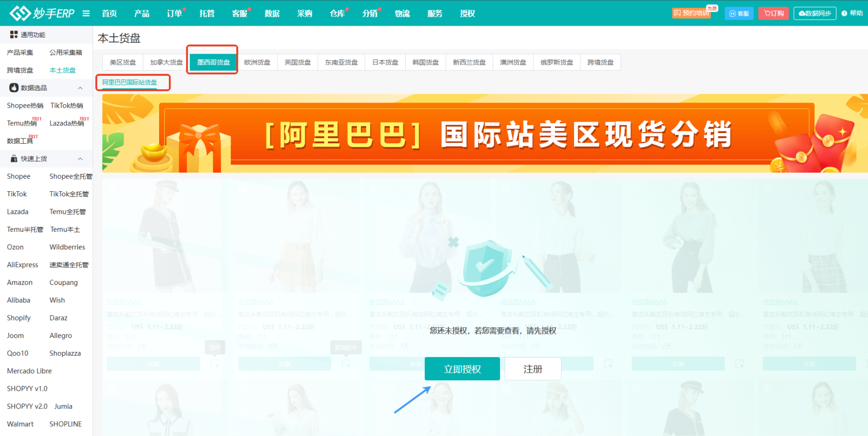
Task: Click the 数据选品 flame icon
Action: (x=14, y=88)
